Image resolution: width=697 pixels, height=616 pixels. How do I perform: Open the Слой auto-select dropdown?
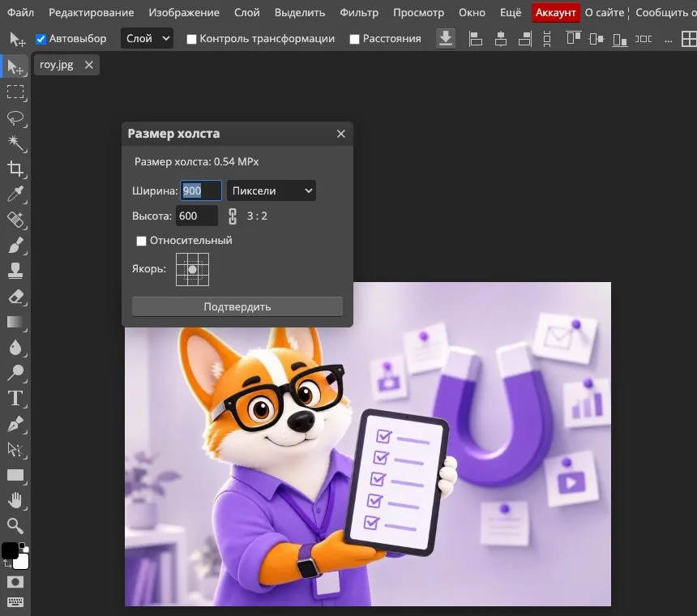pos(147,39)
